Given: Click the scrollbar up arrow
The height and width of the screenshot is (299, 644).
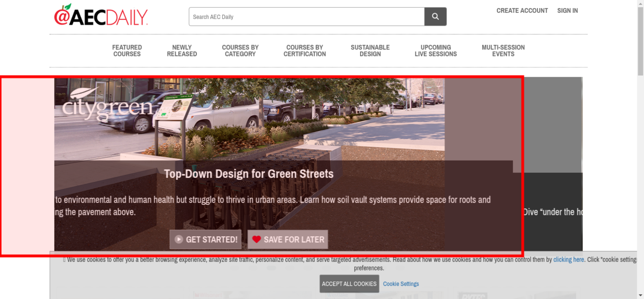Looking at the screenshot, I should [x=640, y=3].
